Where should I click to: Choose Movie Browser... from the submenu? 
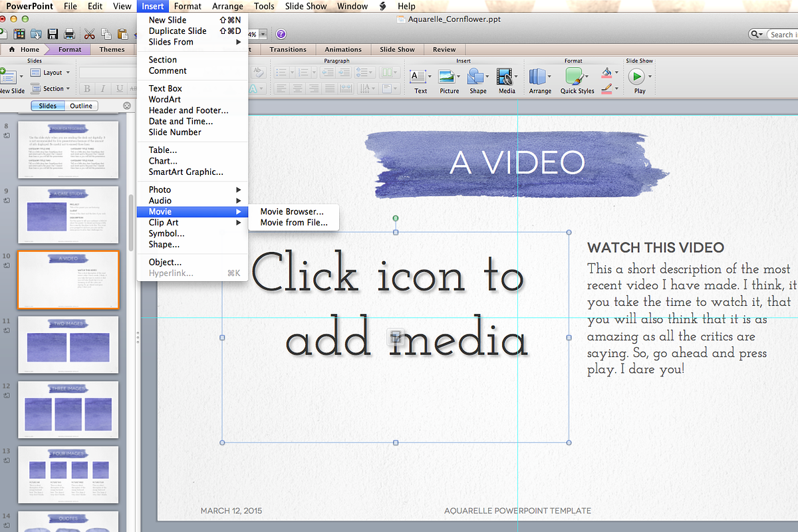292,211
